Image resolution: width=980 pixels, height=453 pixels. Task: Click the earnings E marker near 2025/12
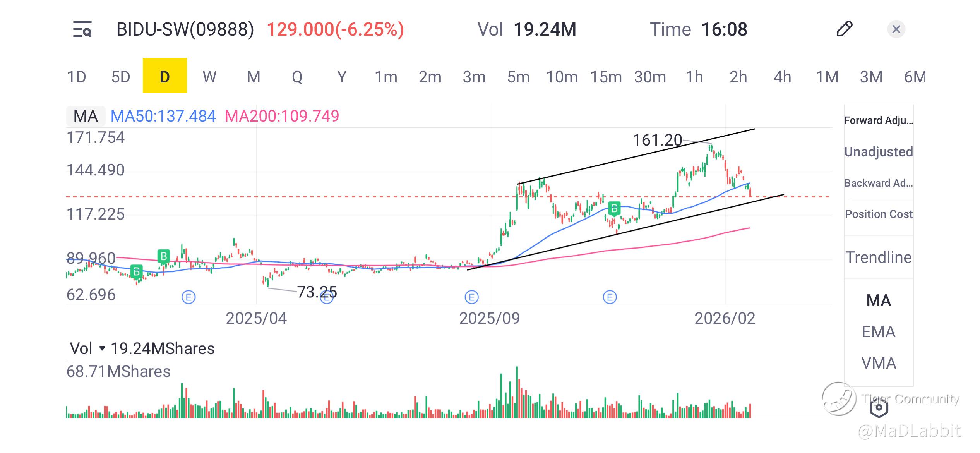[610, 297]
